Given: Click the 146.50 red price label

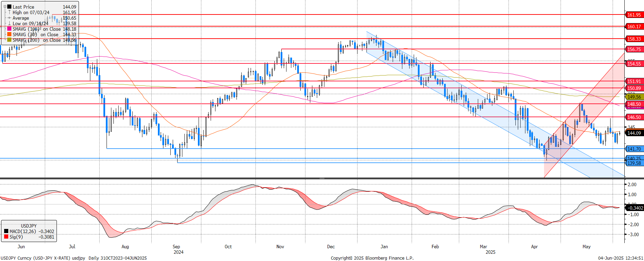Looking at the screenshot, I should 634,117.
